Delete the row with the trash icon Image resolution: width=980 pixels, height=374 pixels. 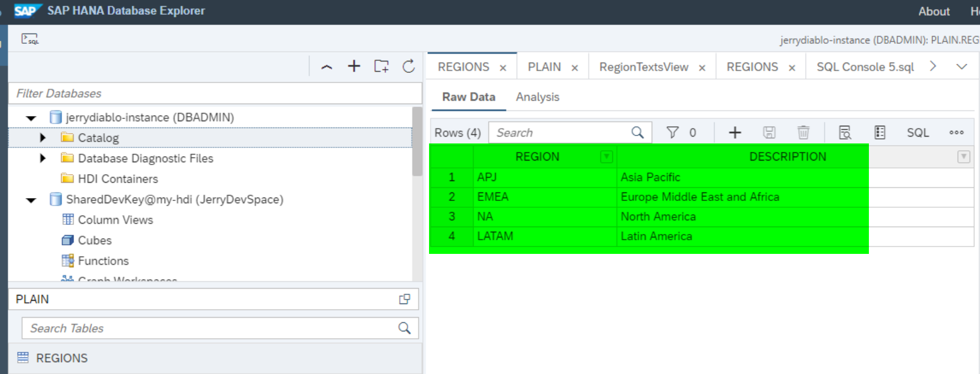(803, 133)
